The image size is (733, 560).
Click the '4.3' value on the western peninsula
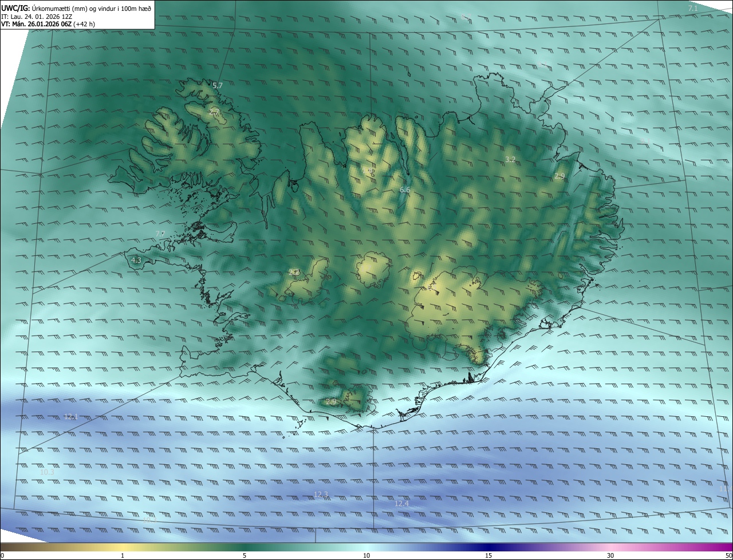point(136,260)
